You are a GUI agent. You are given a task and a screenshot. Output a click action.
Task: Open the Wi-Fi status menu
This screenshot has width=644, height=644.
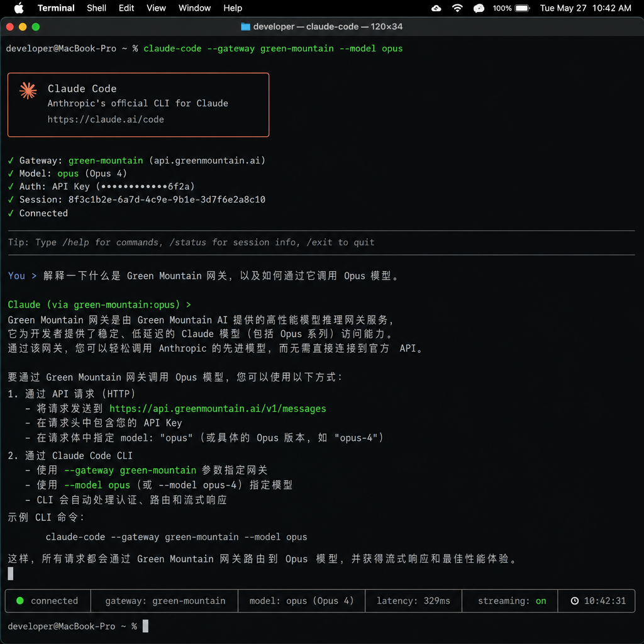[x=457, y=8]
